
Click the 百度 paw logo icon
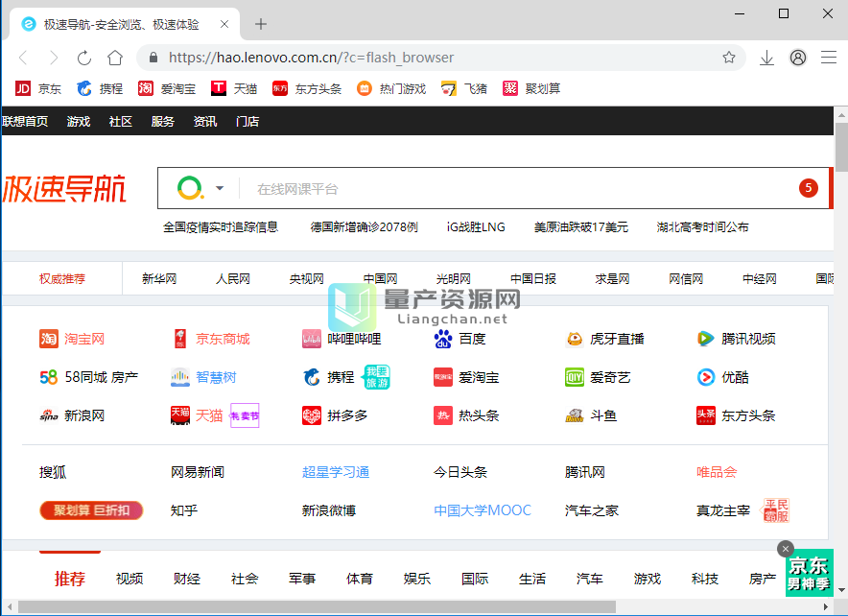442,339
